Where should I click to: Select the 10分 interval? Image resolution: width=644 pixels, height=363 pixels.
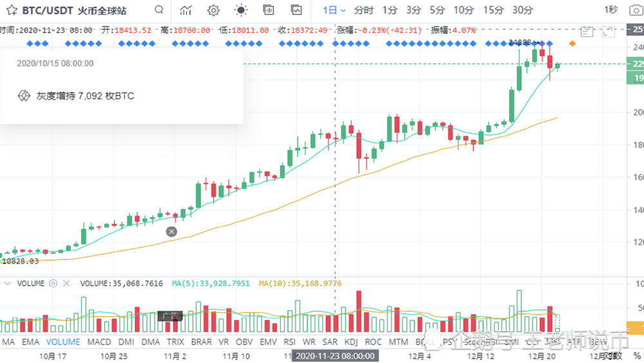coord(464,10)
